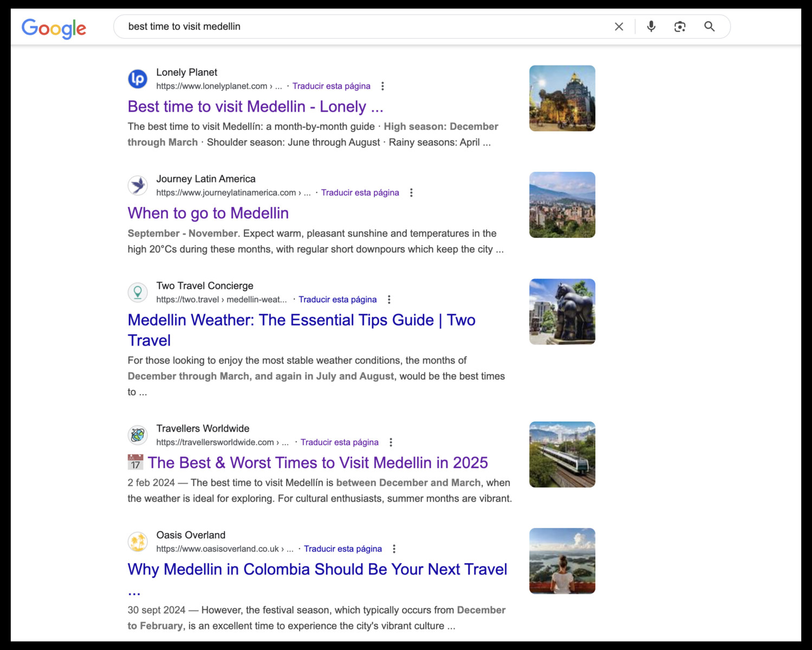Translate the Oasis Overland page
Viewport: 812px width, 650px height.
343,549
